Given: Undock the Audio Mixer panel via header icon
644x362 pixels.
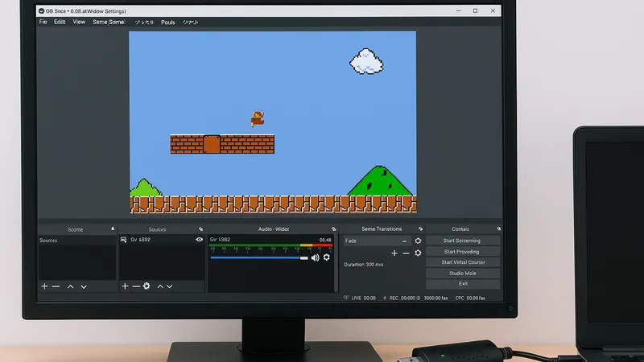Looking at the screenshot, I should click(333, 229).
